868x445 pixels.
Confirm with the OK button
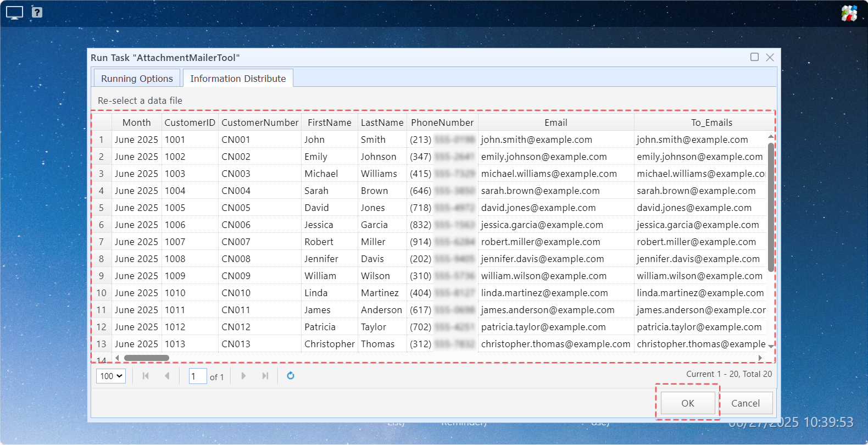[688, 403]
